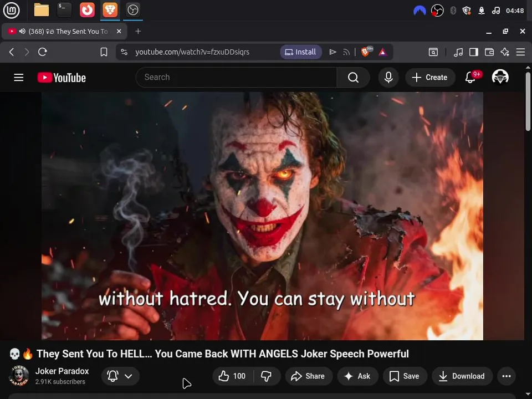Screen dimensions: 532x399
Task: Open the Brave Wallet
Action: (489, 52)
